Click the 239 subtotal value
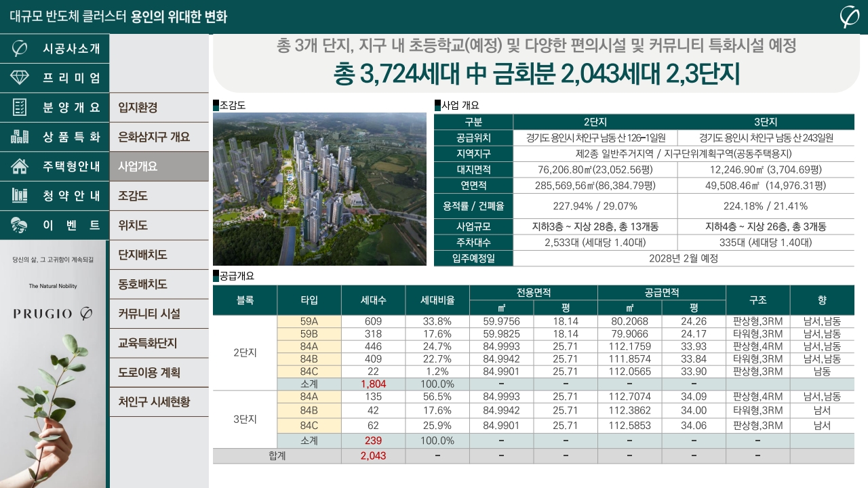The height and width of the screenshot is (488, 868). (x=373, y=441)
